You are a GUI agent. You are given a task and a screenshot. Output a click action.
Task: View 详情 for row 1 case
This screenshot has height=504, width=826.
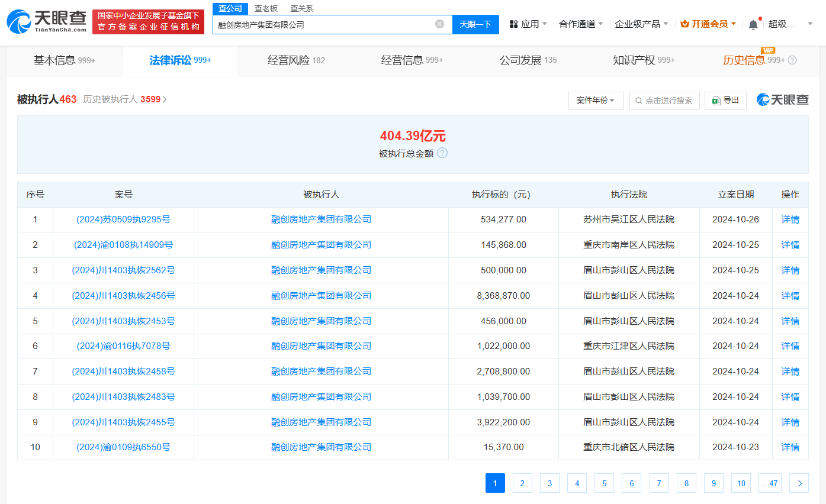pyautogui.click(x=790, y=219)
